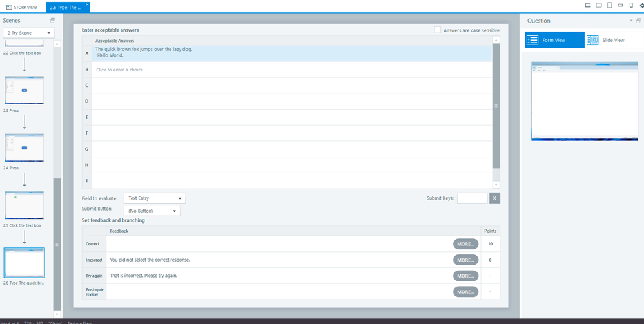Clear Submit Keys with the X button
This screenshot has width=644, height=324.
point(494,198)
